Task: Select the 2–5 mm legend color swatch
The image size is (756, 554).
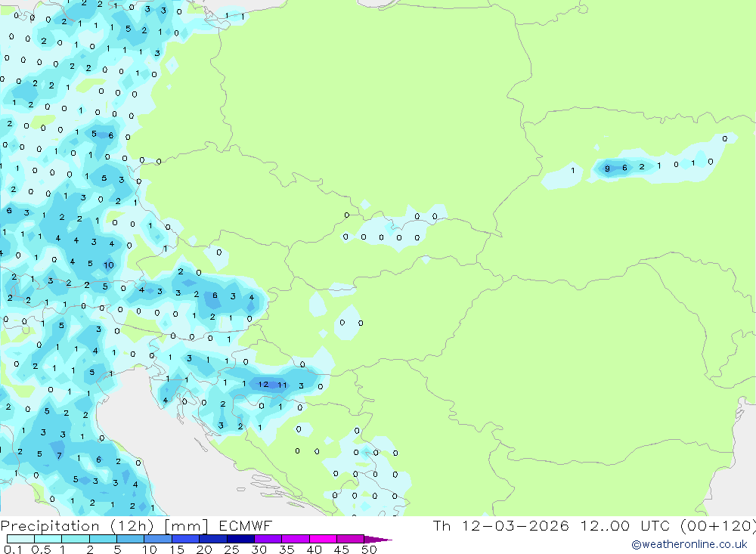Action: pos(103,539)
